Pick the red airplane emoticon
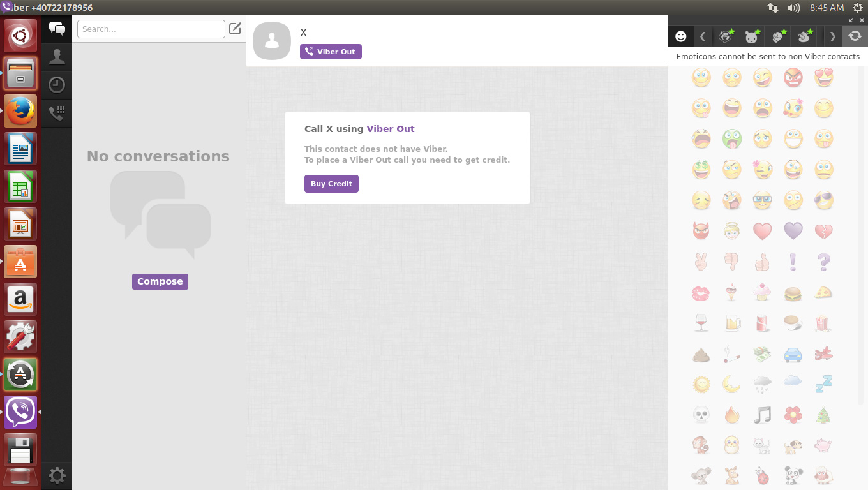 click(x=824, y=354)
